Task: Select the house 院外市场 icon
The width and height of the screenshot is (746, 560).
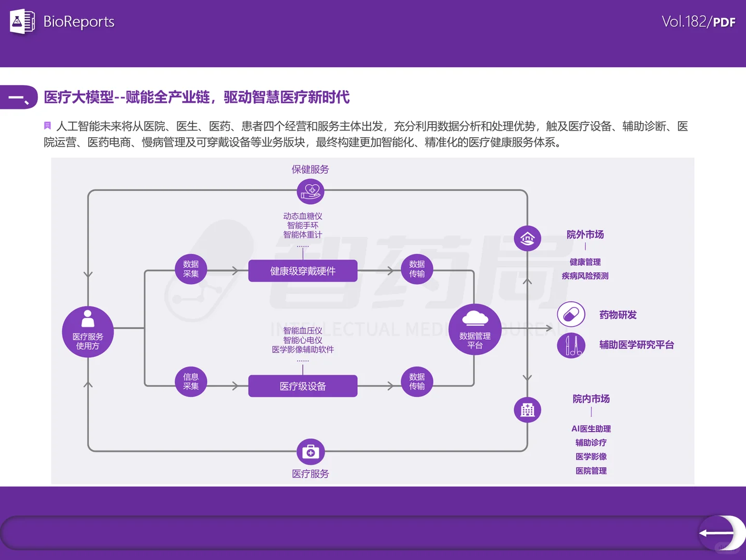Action: (527, 238)
